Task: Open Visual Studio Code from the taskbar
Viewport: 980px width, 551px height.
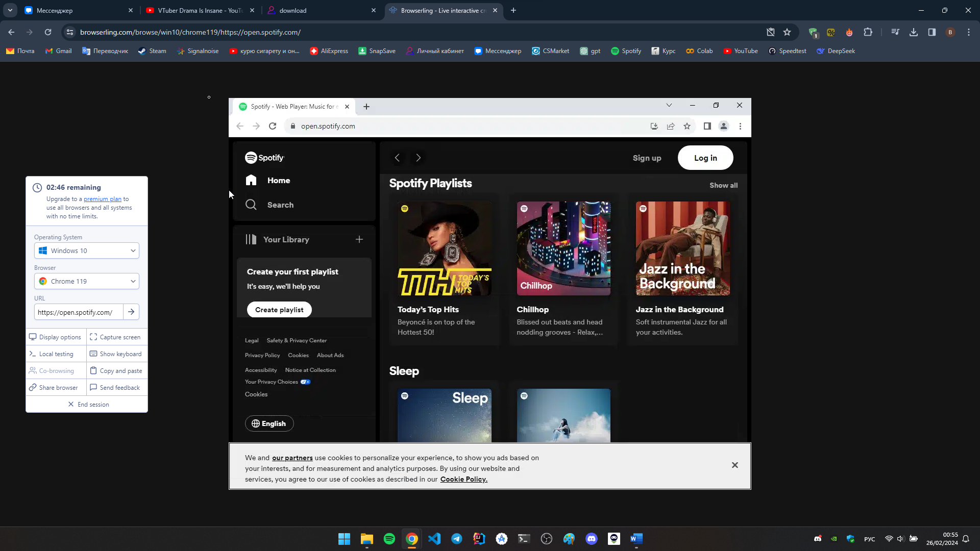Action: [434, 539]
